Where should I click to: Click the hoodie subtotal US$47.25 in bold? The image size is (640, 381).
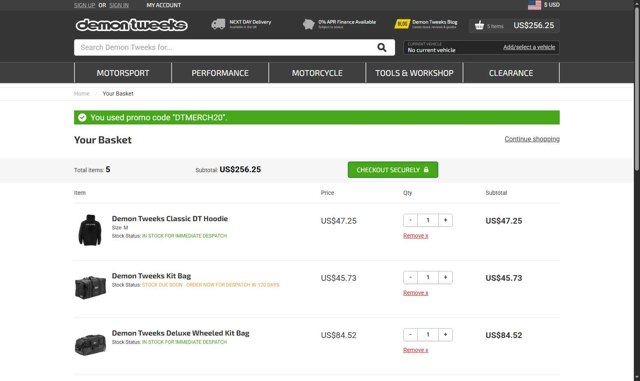(x=504, y=221)
